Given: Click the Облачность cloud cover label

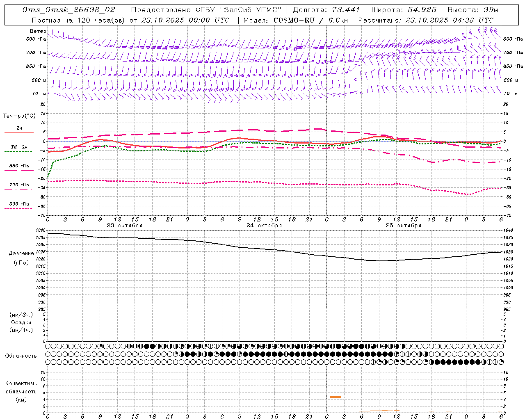Looking at the screenshot, I should [21, 356].
